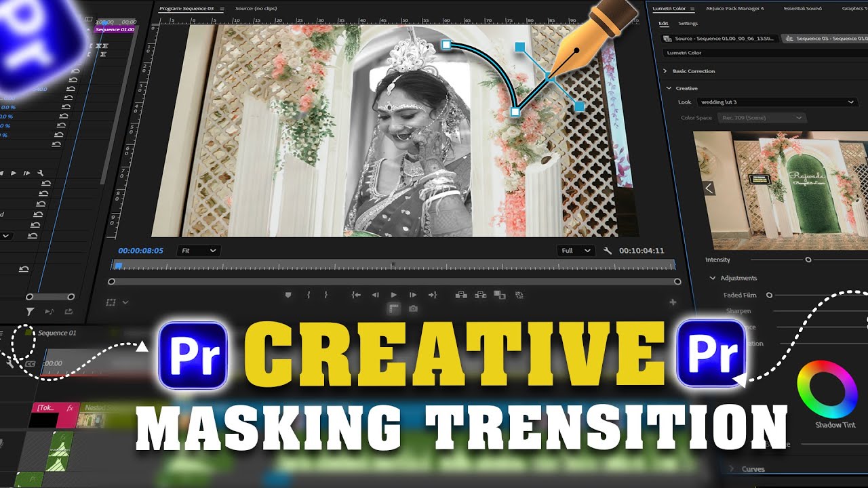
Task: Switch to Source: (no clips) tab
Action: (x=256, y=8)
